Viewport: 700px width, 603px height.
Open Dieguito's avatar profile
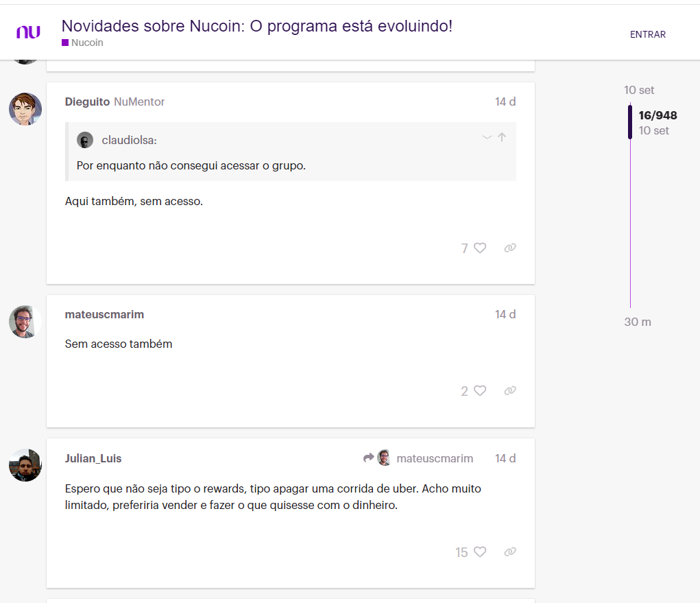coord(25,109)
